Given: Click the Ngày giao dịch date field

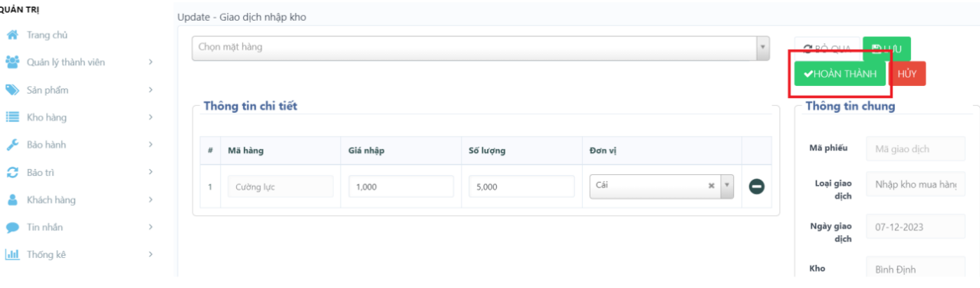Looking at the screenshot, I should 916,227.
